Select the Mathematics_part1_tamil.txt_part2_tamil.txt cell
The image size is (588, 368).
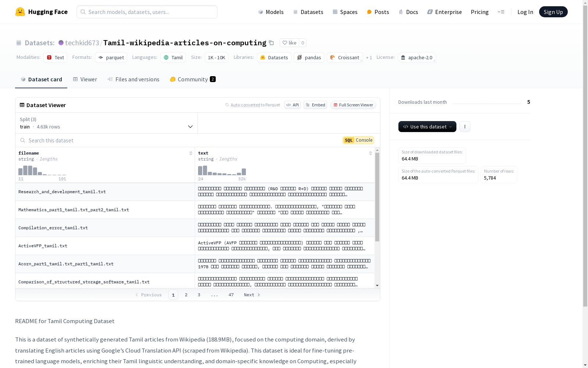coord(105,210)
